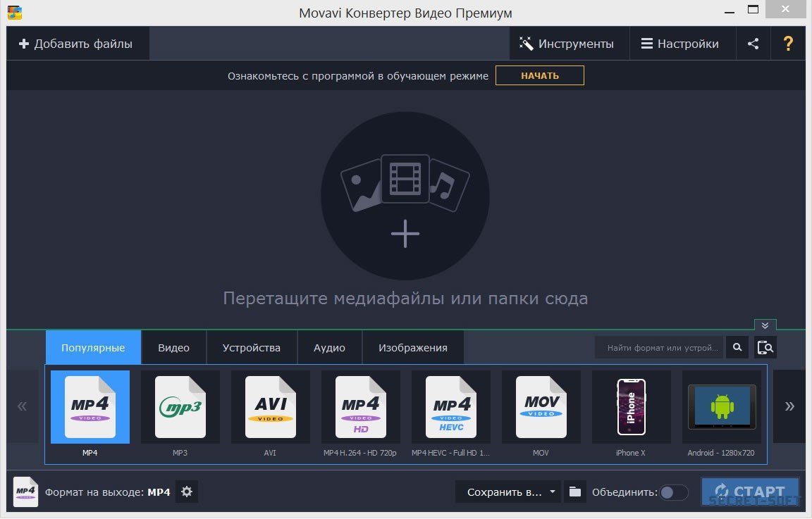The width and height of the screenshot is (812, 519).
Task: Pick the MOV video format preset
Action: (541, 408)
